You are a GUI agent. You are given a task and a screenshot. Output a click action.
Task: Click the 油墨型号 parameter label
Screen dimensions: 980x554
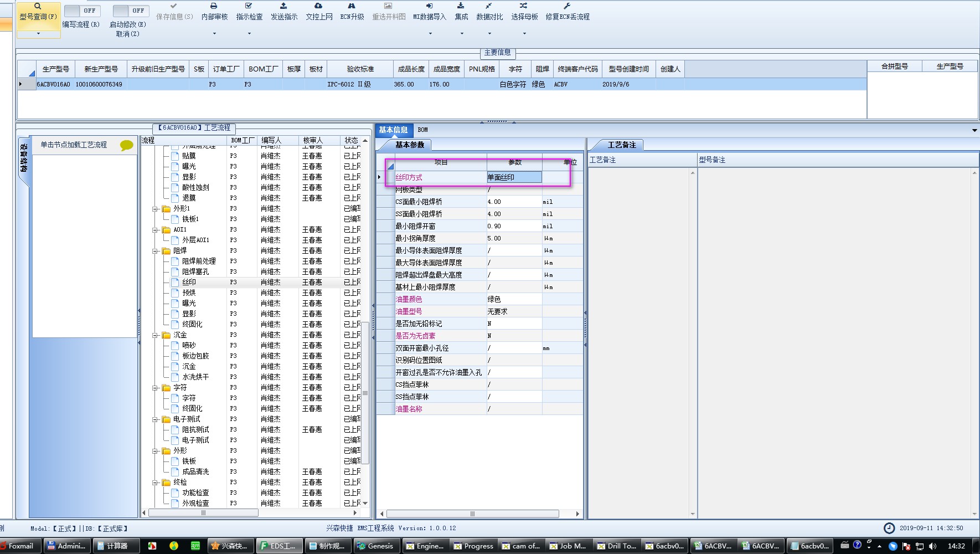tap(409, 311)
